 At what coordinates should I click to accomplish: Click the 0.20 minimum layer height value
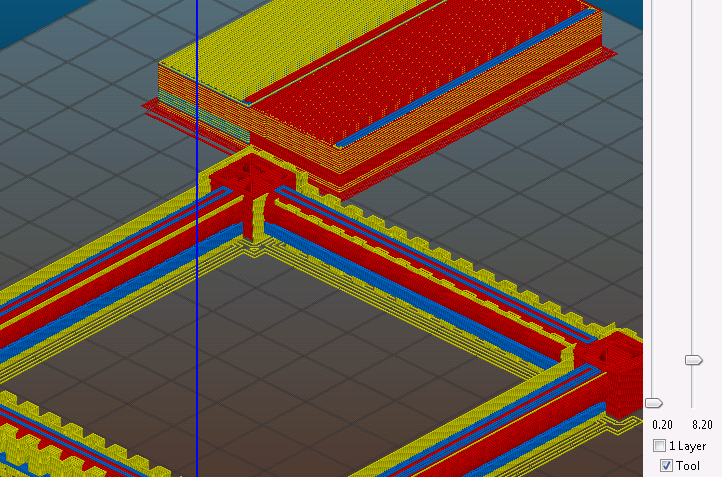click(x=662, y=425)
